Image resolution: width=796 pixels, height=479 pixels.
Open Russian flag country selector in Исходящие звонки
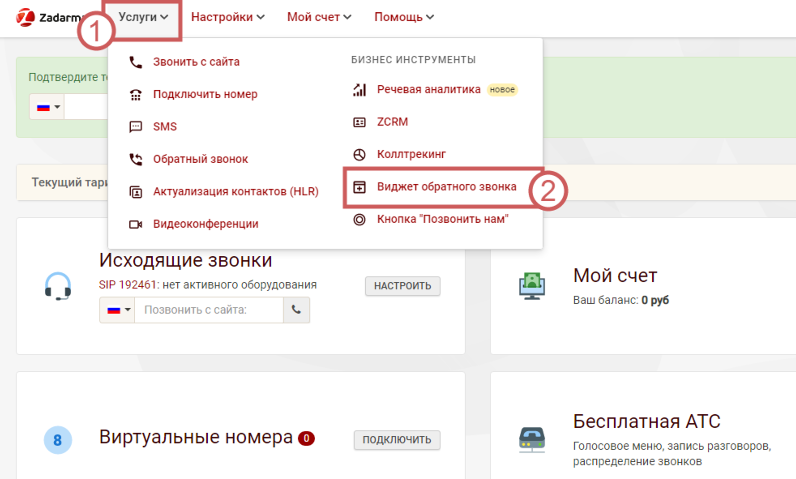coord(117,311)
